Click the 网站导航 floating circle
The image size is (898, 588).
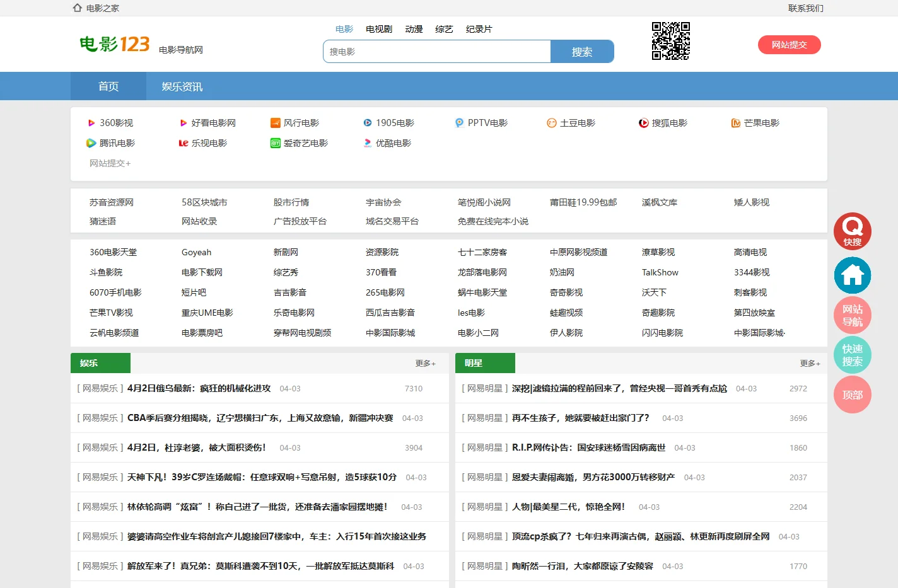point(853,316)
